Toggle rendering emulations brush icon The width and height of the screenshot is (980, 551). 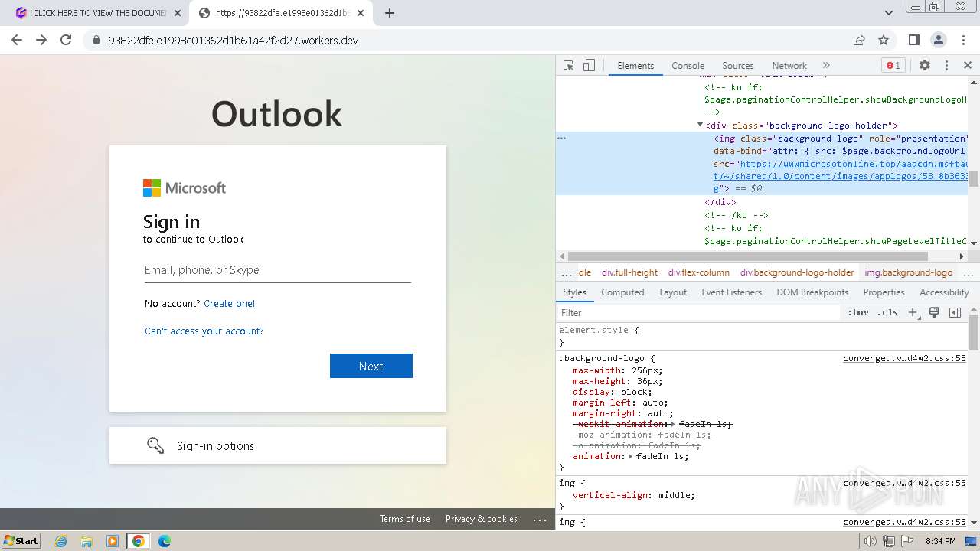tap(934, 312)
